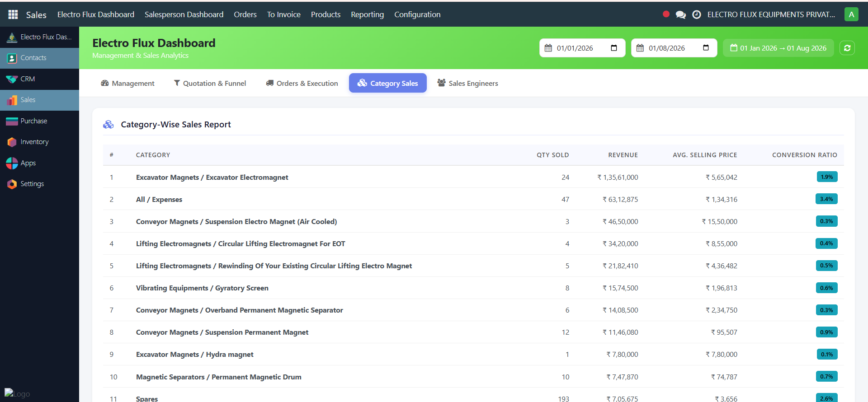Image resolution: width=868 pixels, height=402 pixels.
Task: Click the CATEGORY column header
Action: [153, 155]
